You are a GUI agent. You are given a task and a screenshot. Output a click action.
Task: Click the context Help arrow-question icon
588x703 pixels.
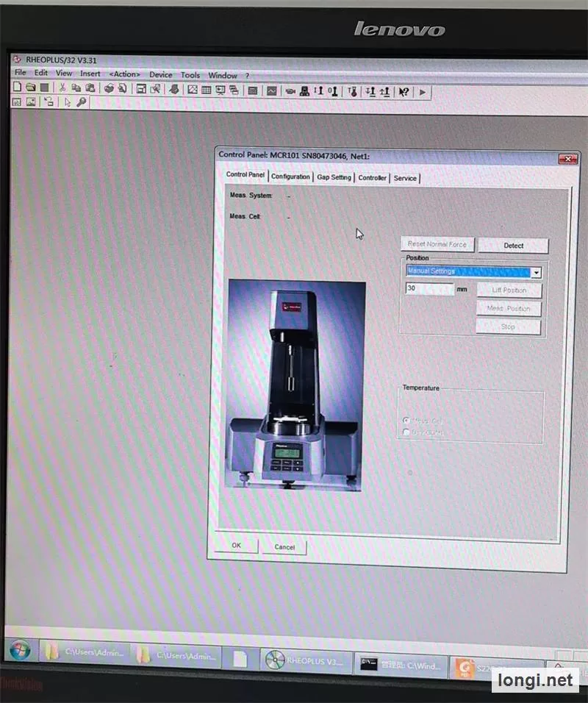click(x=404, y=92)
